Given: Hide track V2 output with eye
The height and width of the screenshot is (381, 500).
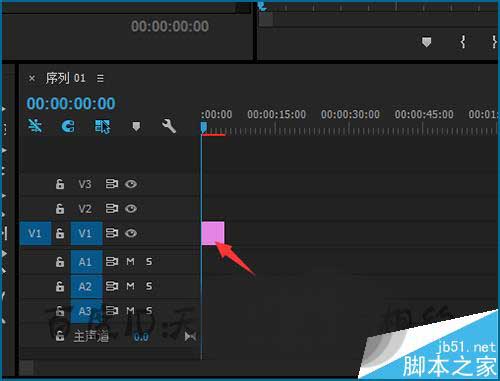Looking at the screenshot, I should pyautogui.click(x=131, y=209).
